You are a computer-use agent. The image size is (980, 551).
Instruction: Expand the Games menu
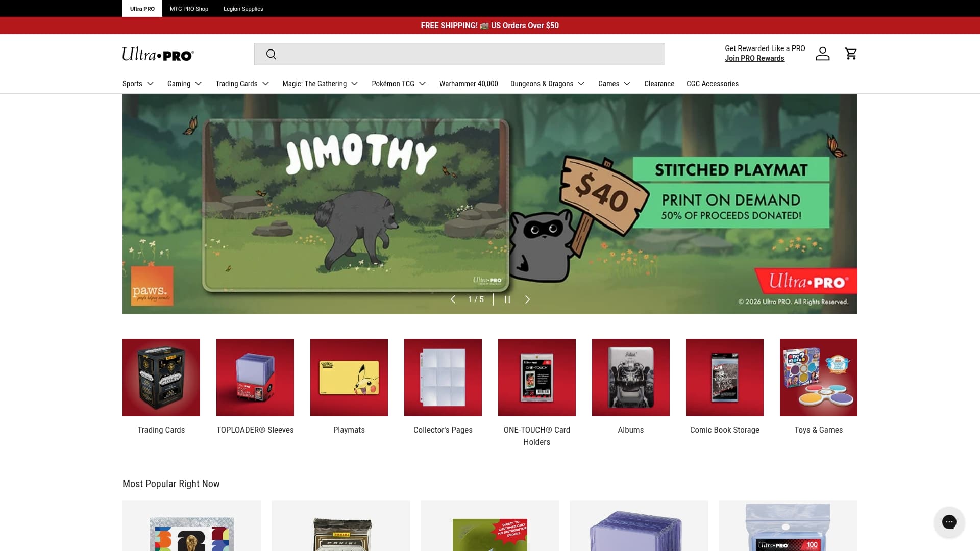pyautogui.click(x=615, y=84)
